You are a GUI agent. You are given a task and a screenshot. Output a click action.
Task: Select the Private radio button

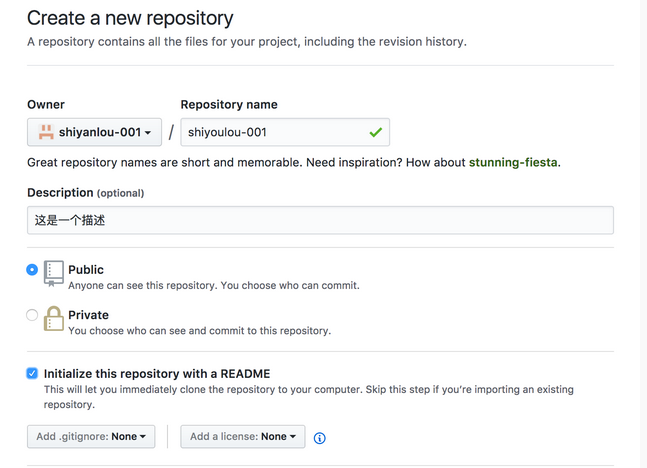32,315
